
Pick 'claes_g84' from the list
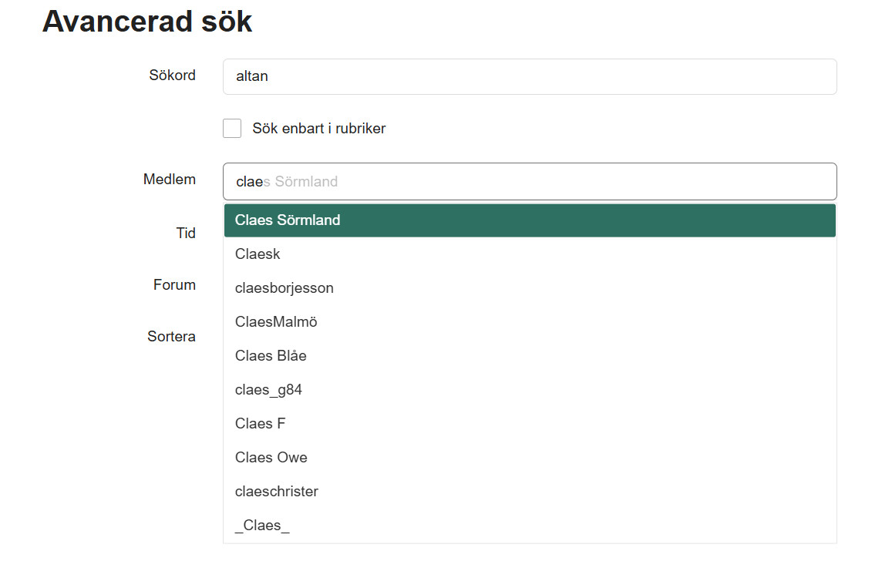529,389
